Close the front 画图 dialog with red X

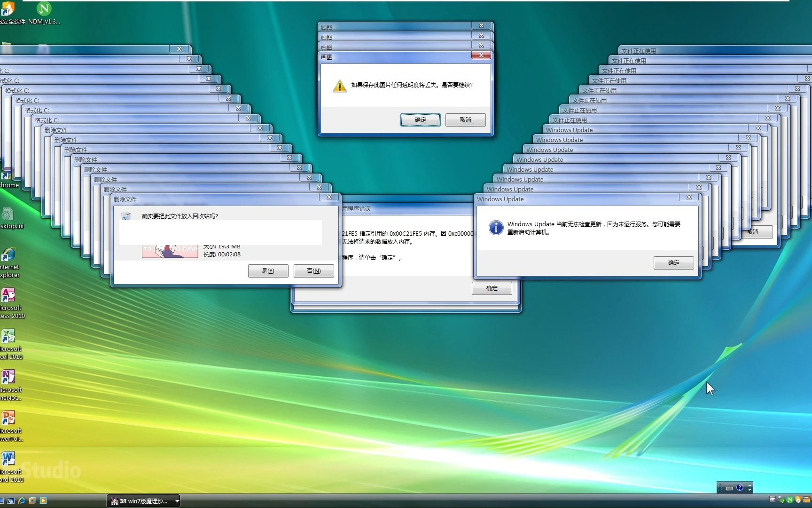481,56
